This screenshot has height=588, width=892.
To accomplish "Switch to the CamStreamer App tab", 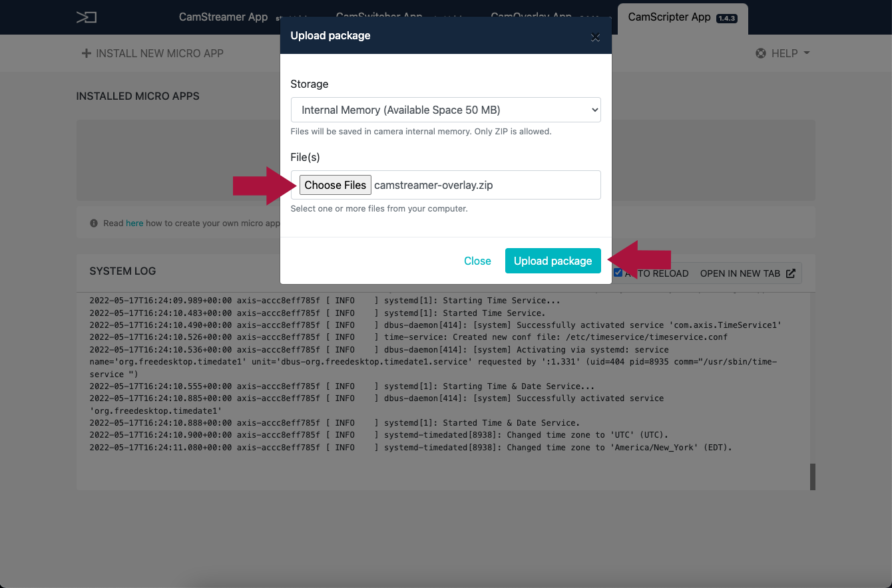I will (223, 17).
